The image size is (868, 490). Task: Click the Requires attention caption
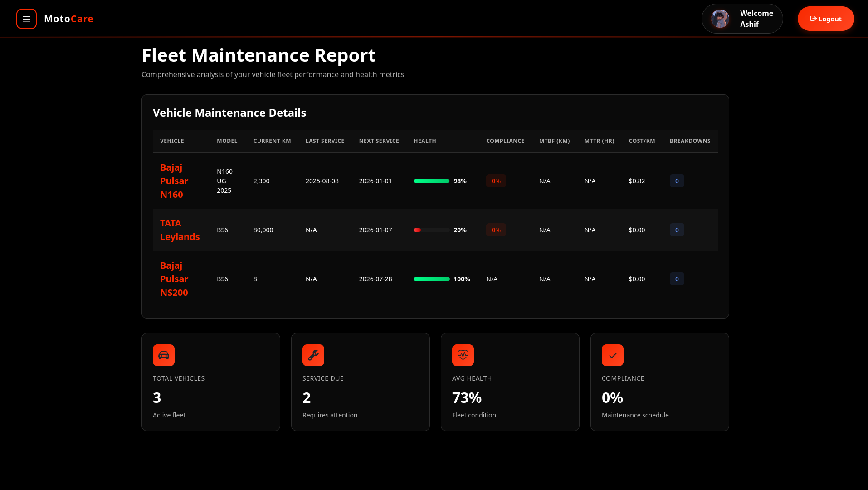tap(330, 415)
